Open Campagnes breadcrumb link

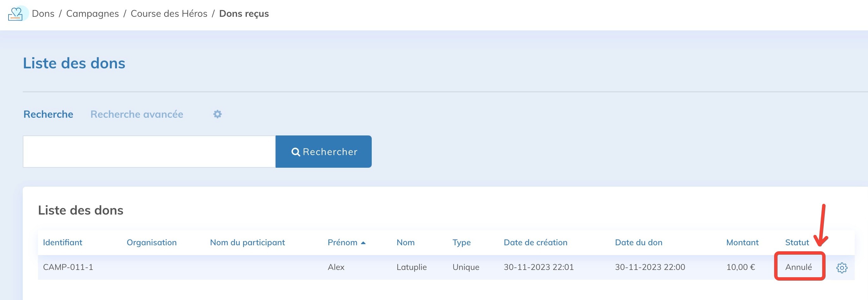tap(92, 14)
